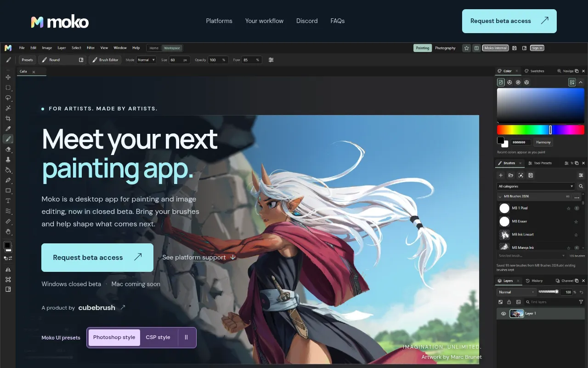Image resolution: width=588 pixels, height=368 pixels.
Task: Select the Hand pan tool
Action: (x=8, y=232)
